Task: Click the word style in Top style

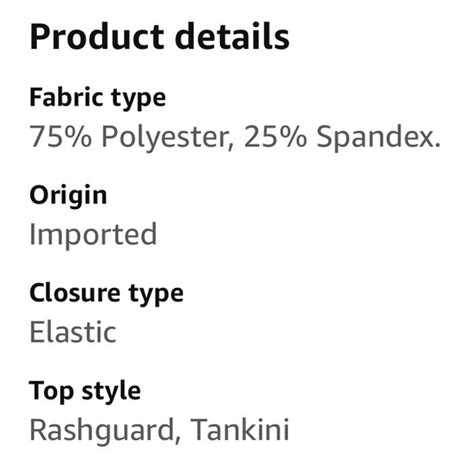Action: click(111, 392)
